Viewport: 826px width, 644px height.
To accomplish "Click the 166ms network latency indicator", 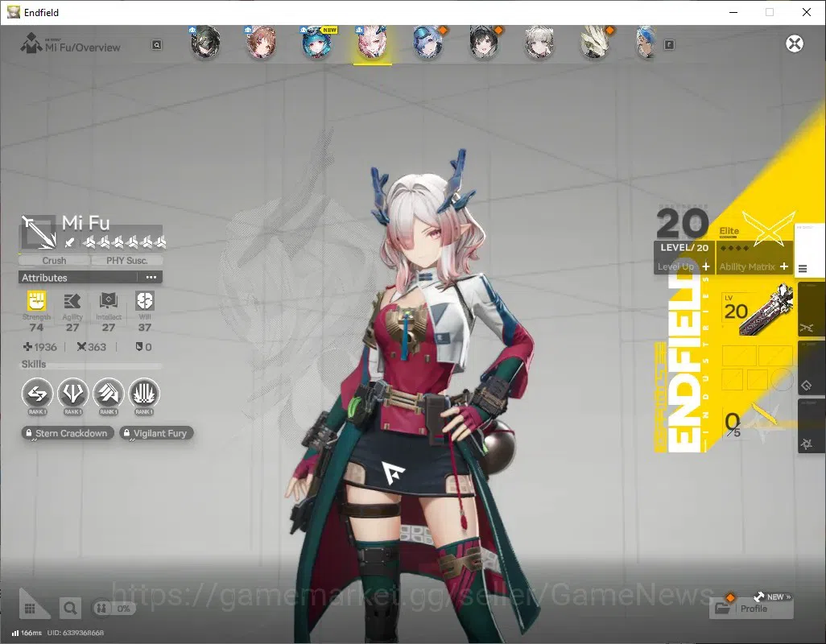I will 27,633.
